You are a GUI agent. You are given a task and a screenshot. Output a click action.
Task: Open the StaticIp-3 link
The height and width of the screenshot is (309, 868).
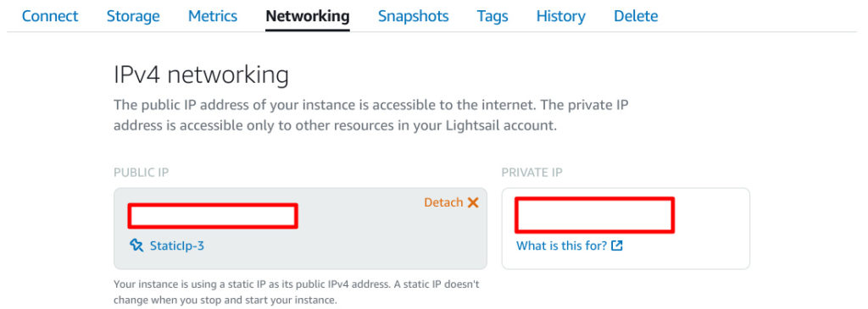pyautogui.click(x=177, y=246)
